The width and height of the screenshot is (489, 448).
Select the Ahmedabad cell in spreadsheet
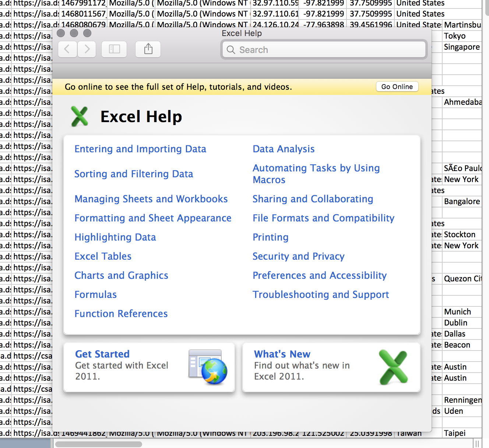(462, 102)
